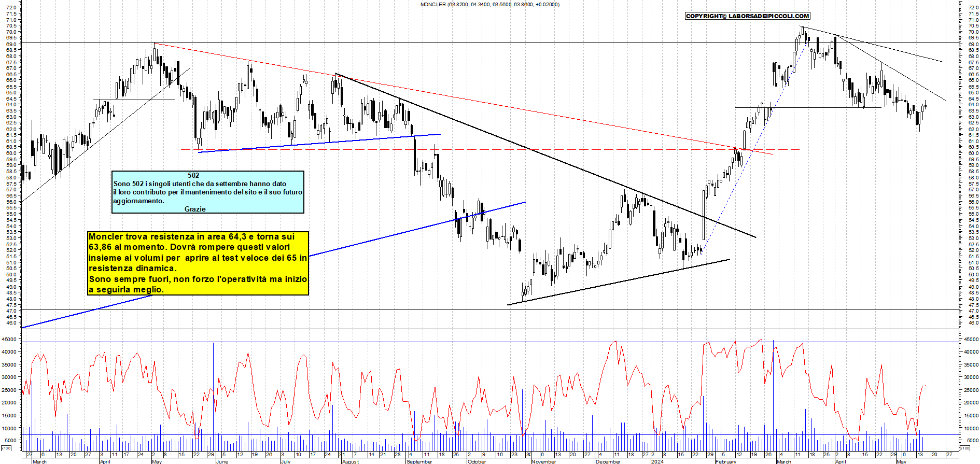Click the '502' heading in the cyan box
The height and width of the screenshot is (464, 980).
tap(193, 176)
